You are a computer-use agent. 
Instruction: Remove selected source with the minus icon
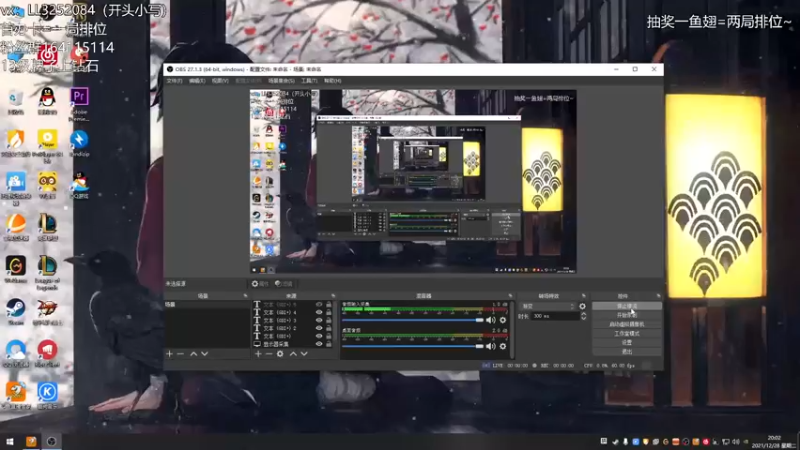point(269,354)
